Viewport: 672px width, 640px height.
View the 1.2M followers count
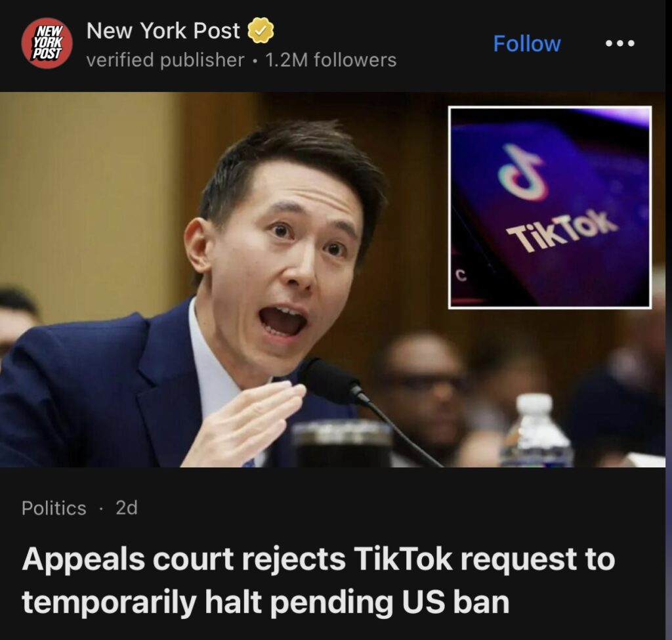[x=331, y=60]
